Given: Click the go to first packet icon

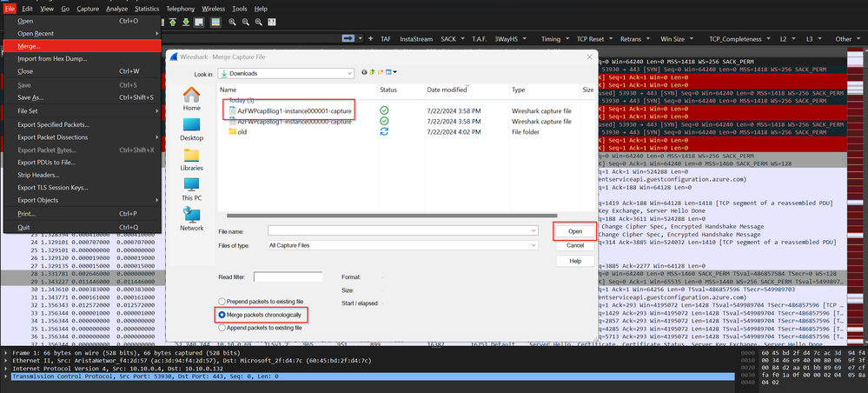Looking at the screenshot, I should 173,23.
